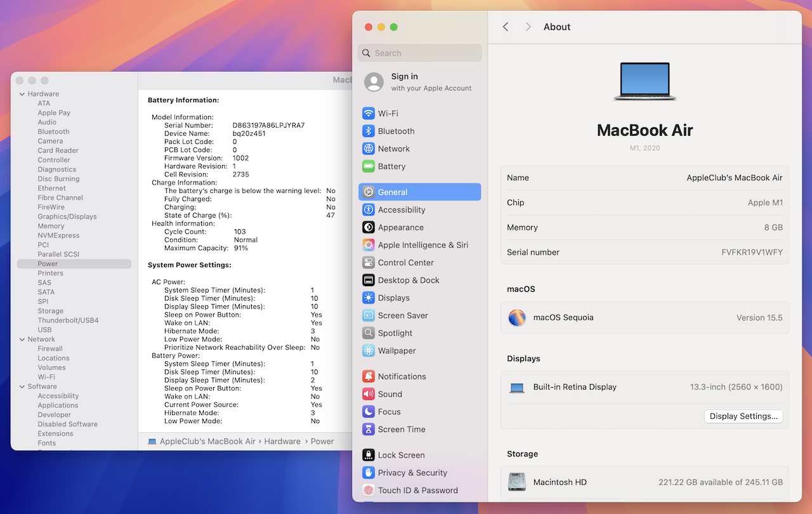Click the MacBook Air laptop image
This screenshot has height=514, width=812.
pos(645,81)
